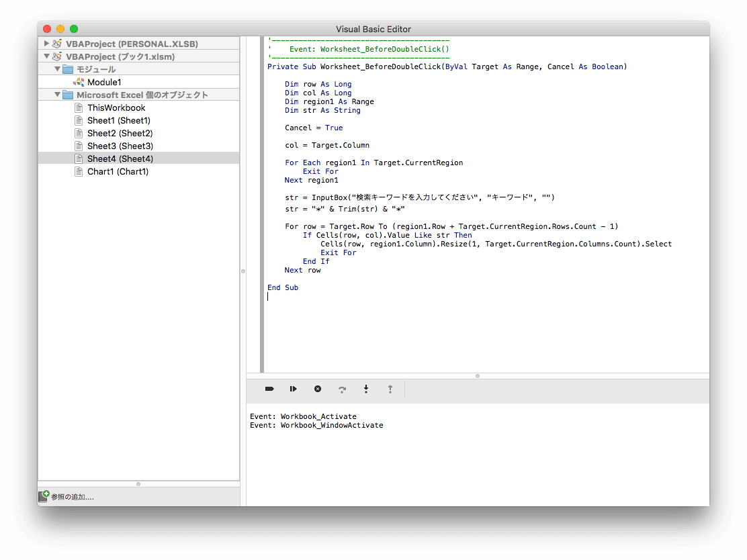Collapse the VBAProject (ブック1.xlsm) tree
The width and height of the screenshot is (747, 560).
tap(46, 57)
